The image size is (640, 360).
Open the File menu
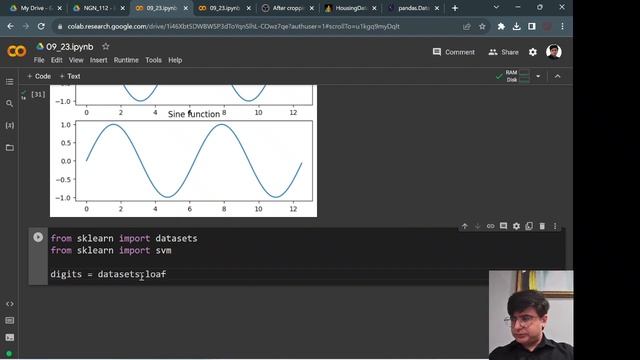[x=39, y=60]
